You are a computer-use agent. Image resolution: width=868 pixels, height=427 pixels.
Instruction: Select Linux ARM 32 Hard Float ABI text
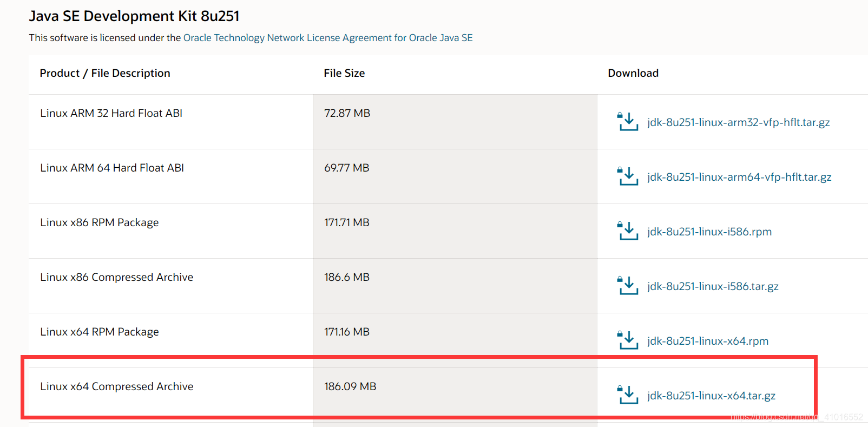tap(111, 113)
